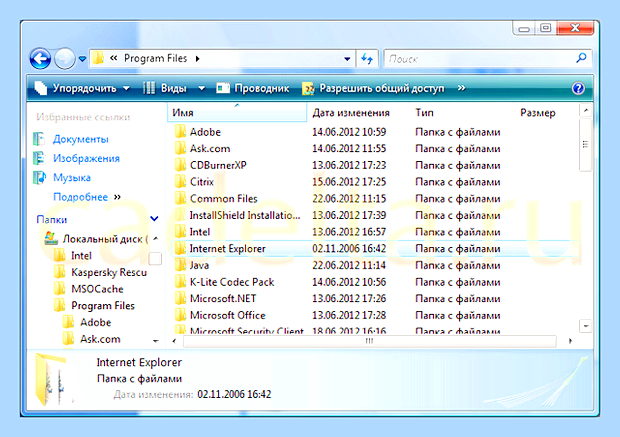Click the vertical scrollbar thumb in file list
This screenshot has height=437, width=620.
(x=585, y=144)
